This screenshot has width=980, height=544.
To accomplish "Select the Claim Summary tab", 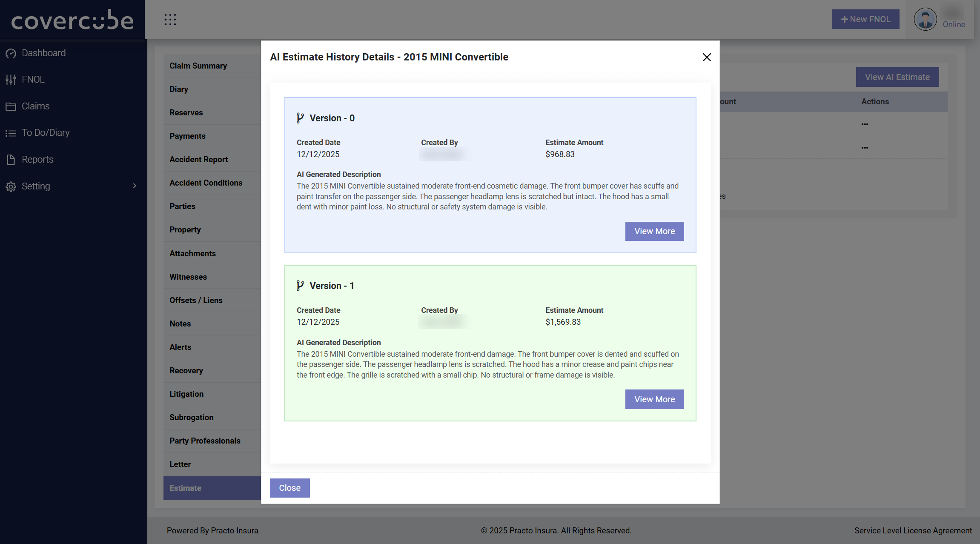I will (x=198, y=66).
